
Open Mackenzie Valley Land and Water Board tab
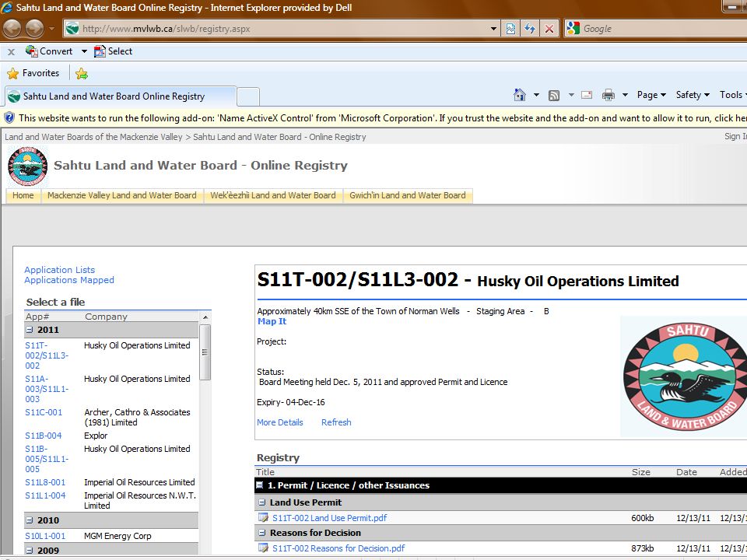[x=122, y=195]
